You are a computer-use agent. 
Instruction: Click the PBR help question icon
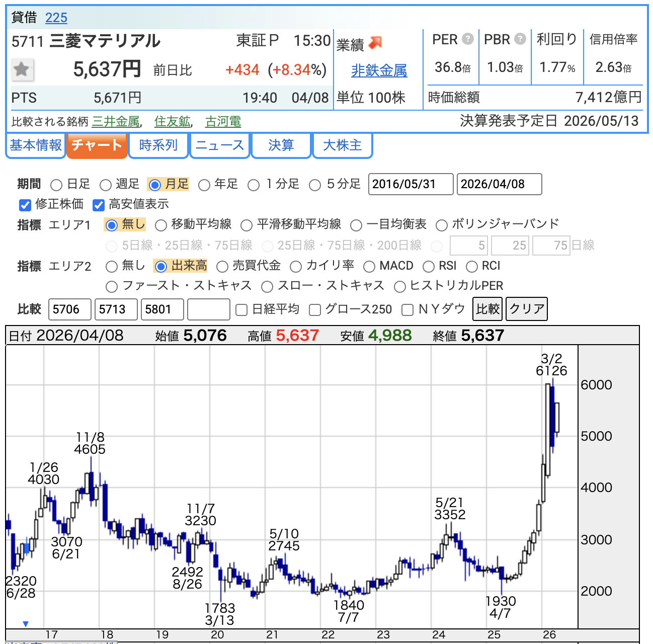[x=520, y=39]
